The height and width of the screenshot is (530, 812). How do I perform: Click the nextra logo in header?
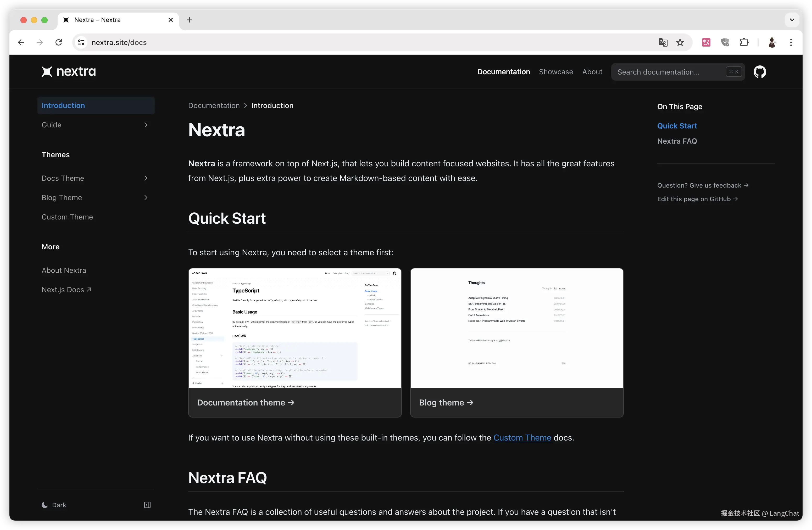point(69,72)
